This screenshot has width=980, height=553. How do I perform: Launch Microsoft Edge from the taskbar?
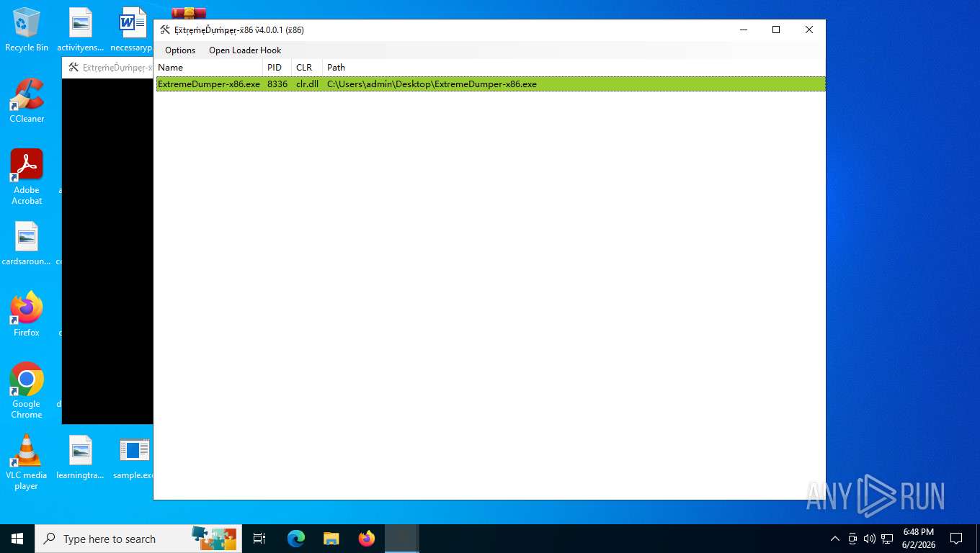296,539
